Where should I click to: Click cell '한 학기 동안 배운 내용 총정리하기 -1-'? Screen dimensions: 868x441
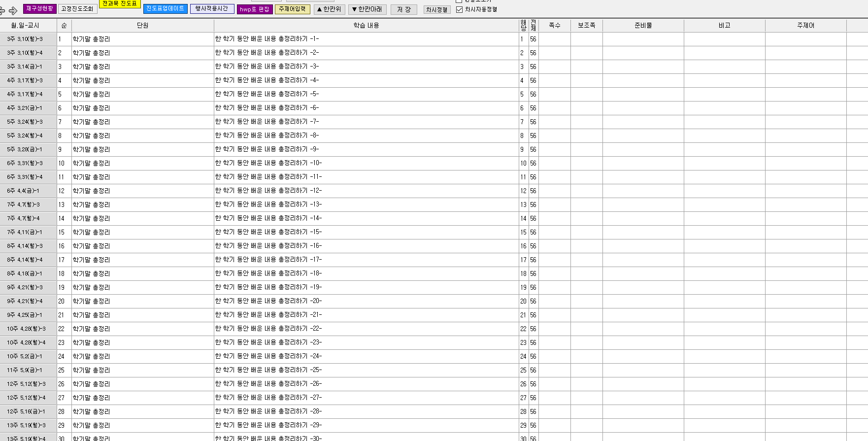(366, 39)
